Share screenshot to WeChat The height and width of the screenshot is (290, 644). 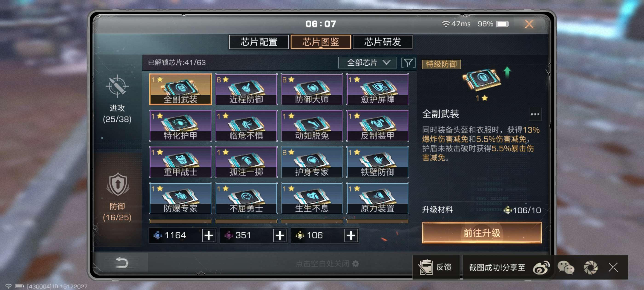click(566, 267)
